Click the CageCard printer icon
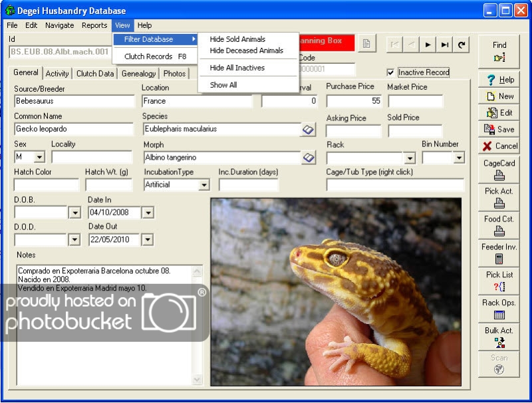Image resolution: width=532 pixels, height=403 pixels. 499,176
